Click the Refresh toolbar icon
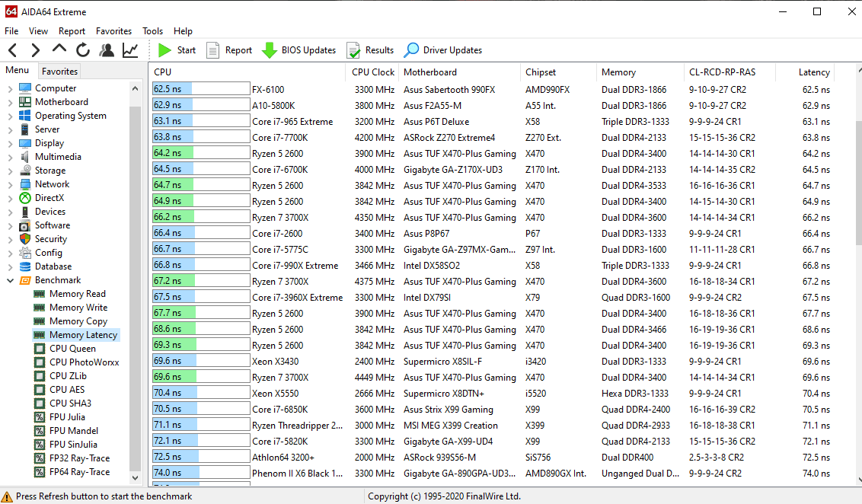 point(83,50)
